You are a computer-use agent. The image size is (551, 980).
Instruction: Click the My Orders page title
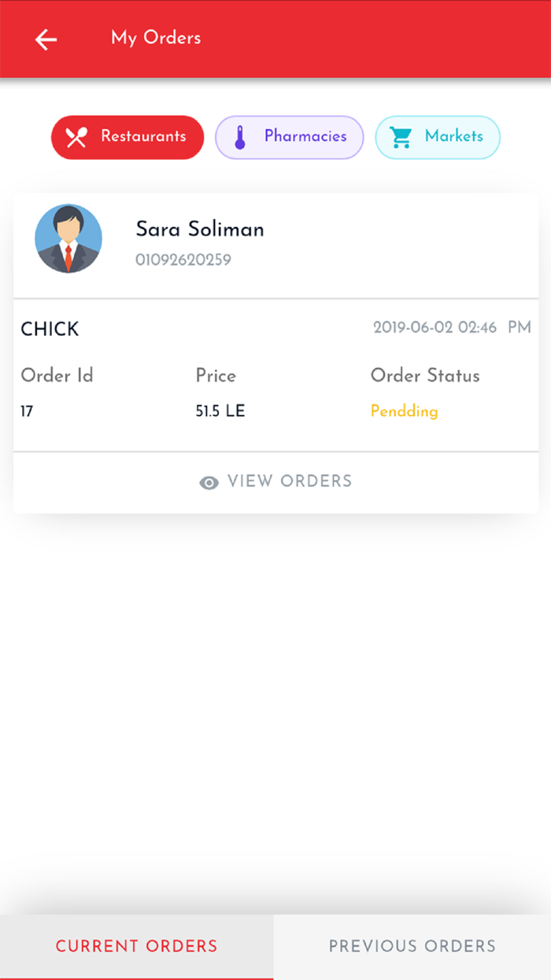pyautogui.click(x=156, y=38)
